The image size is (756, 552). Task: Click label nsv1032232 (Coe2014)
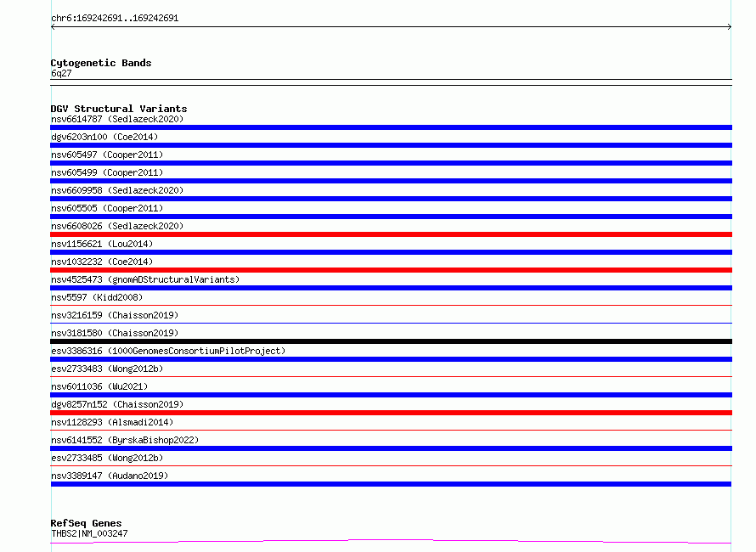coord(102,262)
